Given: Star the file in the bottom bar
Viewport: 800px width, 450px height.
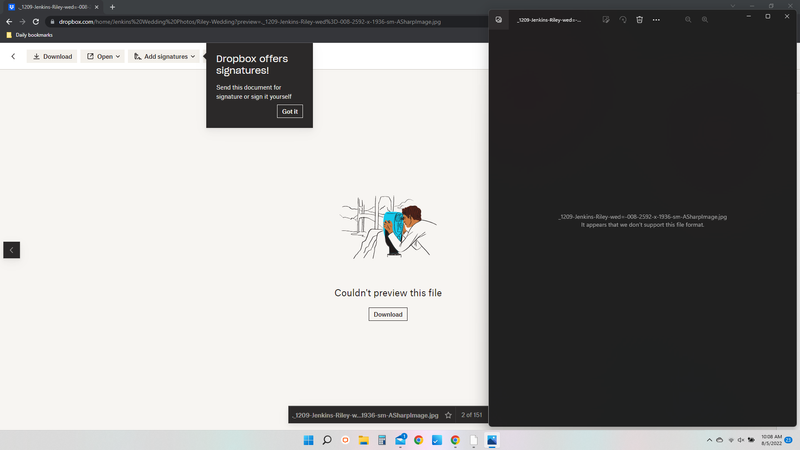Looking at the screenshot, I should click(448, 415).
